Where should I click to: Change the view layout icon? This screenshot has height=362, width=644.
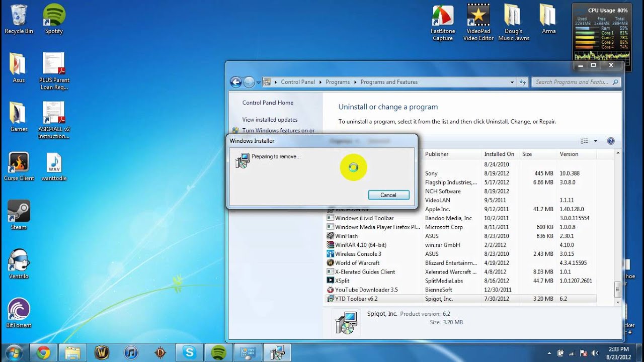click(585, 141)
